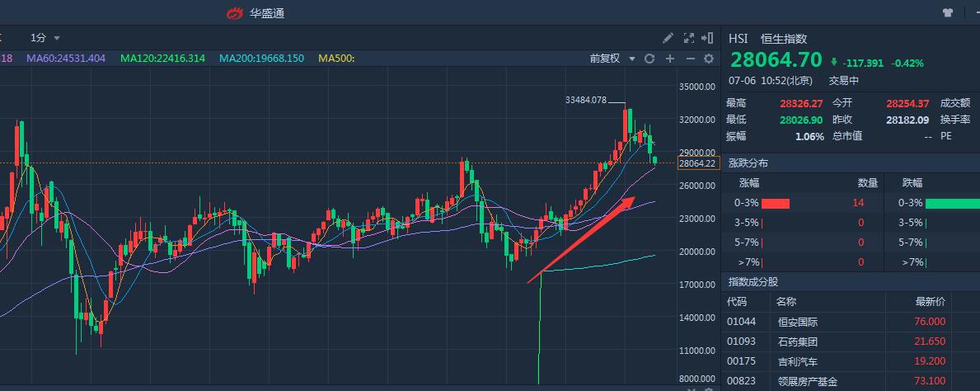Open the 吉利汽车 00175 stock row
The image size is (980, 391).
coord(851,361)
